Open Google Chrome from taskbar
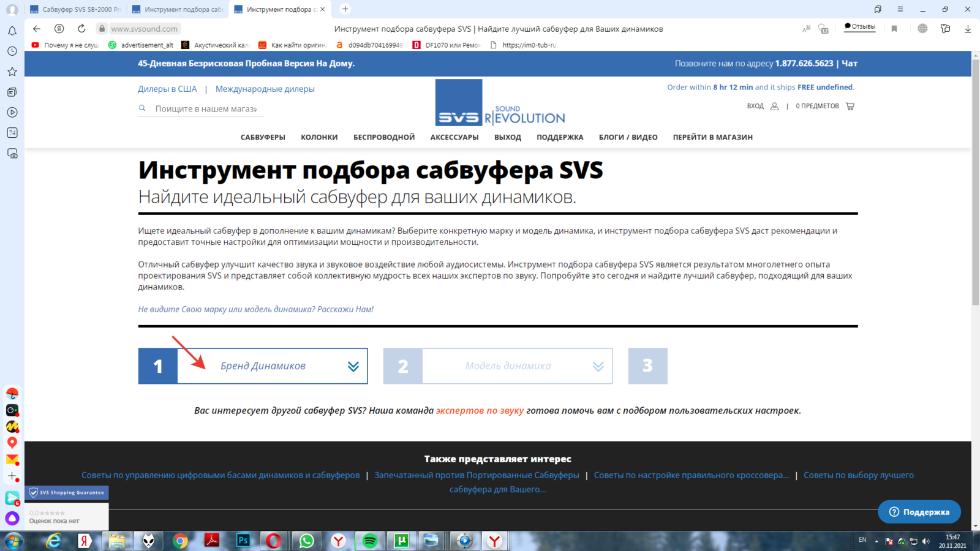 click(x=180, y=541)
